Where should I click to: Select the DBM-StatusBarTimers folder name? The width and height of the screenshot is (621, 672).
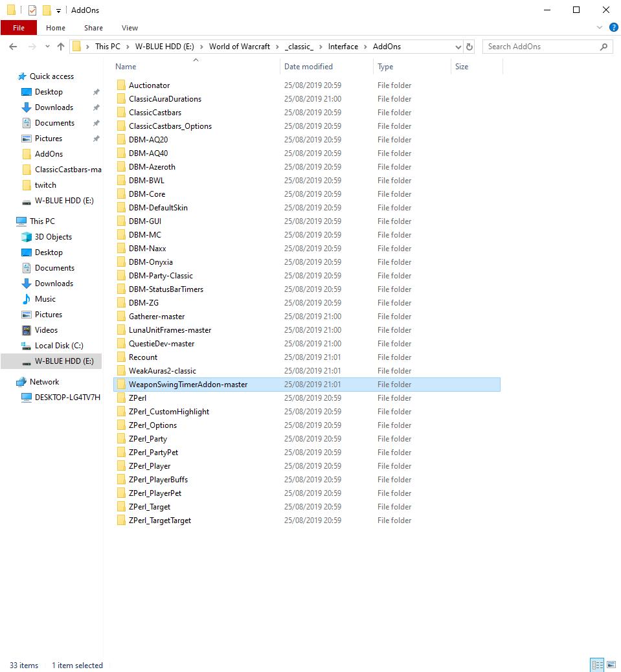pos(166,289)
